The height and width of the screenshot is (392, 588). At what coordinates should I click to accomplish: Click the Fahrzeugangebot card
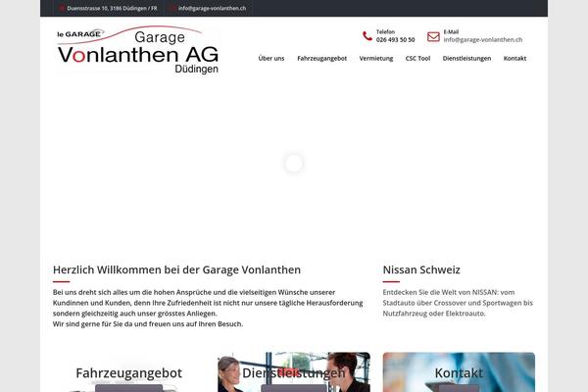pyautogui.click(x=128, y=372)
